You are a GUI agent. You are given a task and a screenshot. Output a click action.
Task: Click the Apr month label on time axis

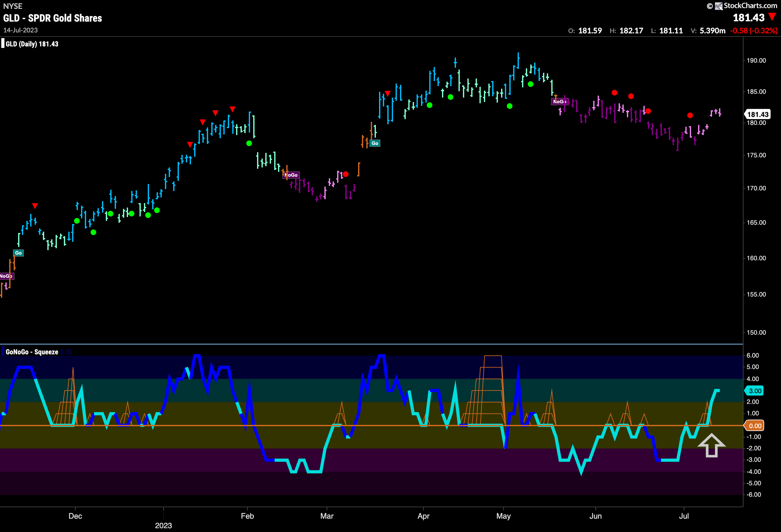pos(424,516)
